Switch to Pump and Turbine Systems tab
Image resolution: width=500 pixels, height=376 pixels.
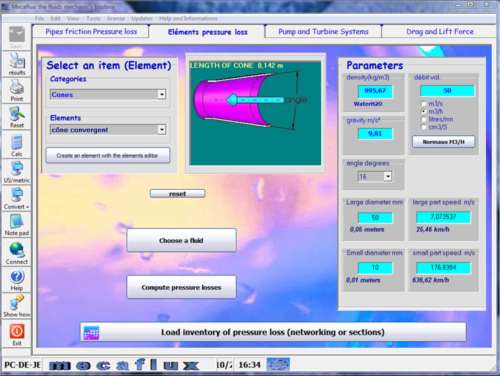(x=323, y=32)
